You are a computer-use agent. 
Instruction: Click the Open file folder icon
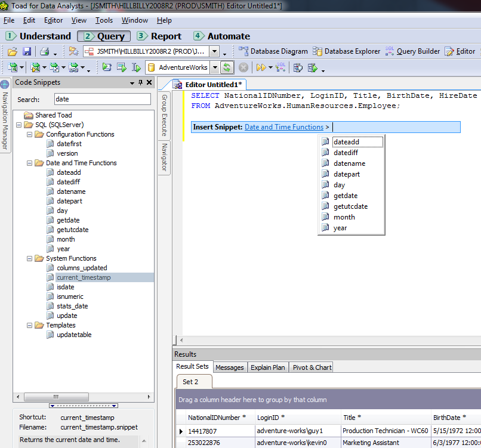pyautogui.click(x=13, y=51)
